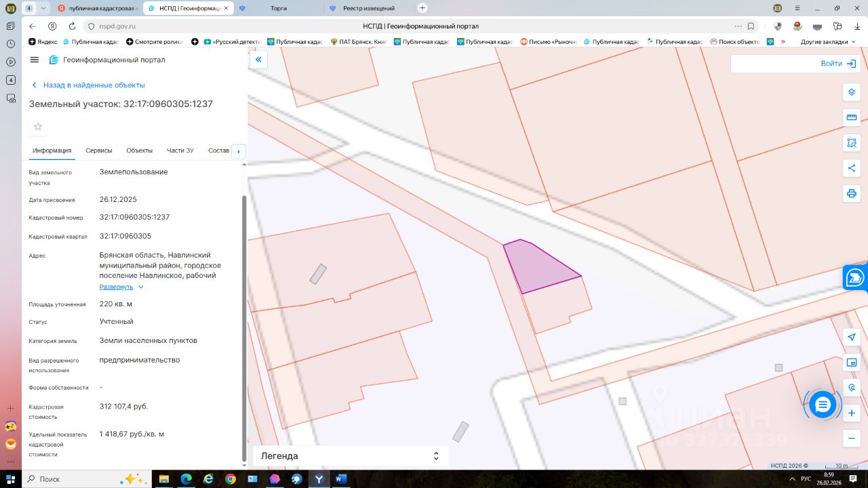This screenshot has width=868, height=488.
Task: Click the cadastral number 32:17:0960305:1237 value
Action: click(134, 218)
